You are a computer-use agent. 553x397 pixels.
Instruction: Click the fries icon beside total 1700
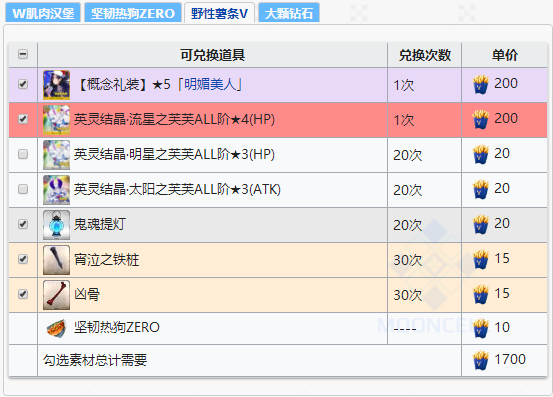(481, 360)
